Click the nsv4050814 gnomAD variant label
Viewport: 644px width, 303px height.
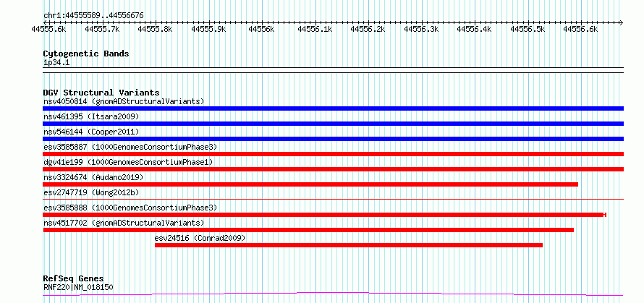pos(124,101)
